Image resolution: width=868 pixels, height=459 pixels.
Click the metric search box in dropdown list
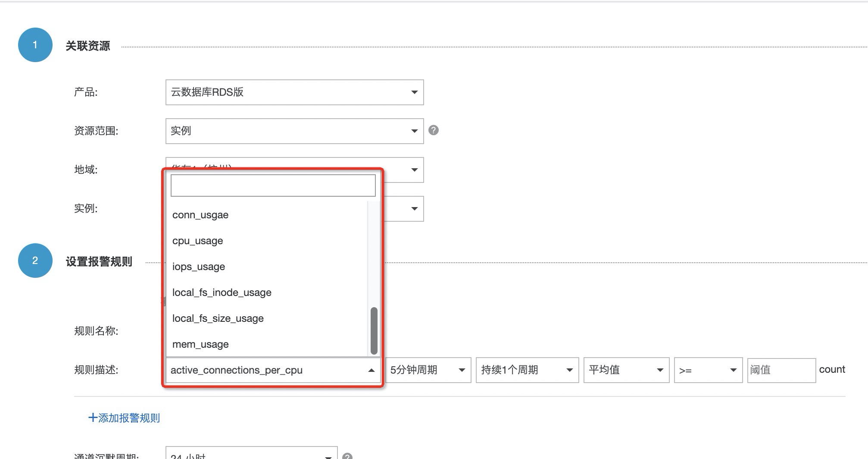click(273, 185)
